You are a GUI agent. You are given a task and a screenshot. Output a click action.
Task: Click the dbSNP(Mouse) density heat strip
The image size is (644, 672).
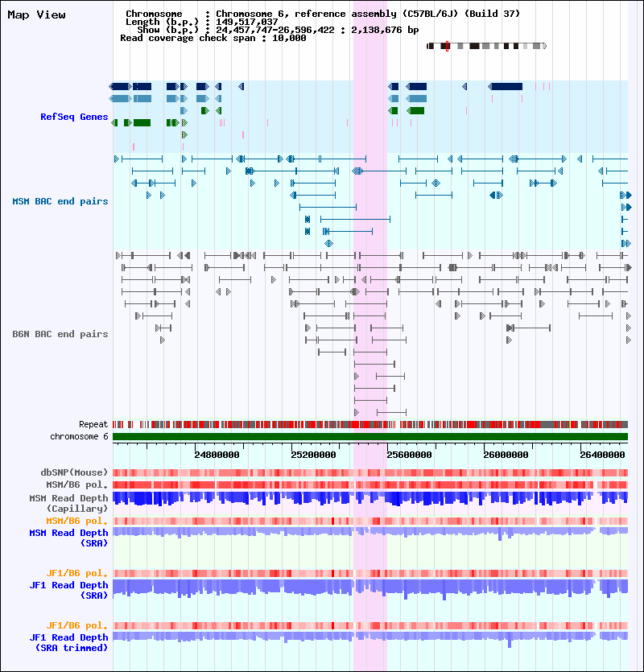[370, 472]
